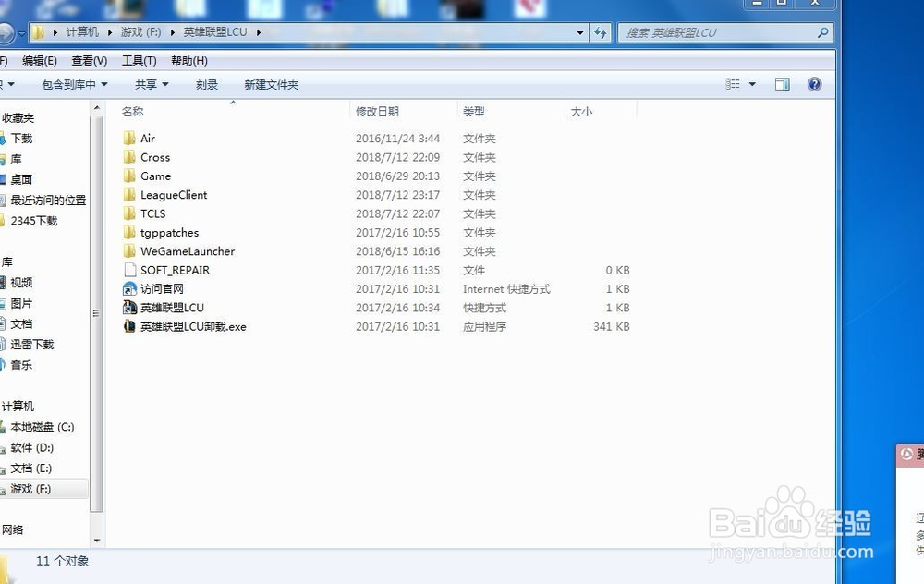
Task: Click the refresh button beside address bar
Action: click(601, 32)
